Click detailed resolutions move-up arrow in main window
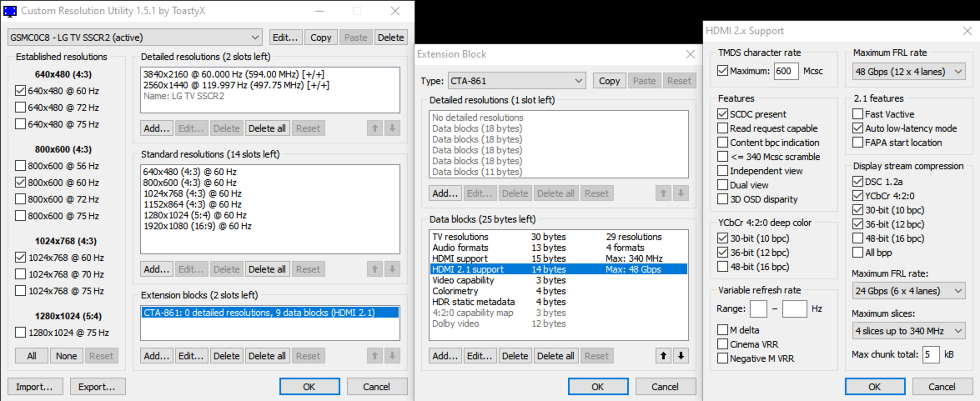This screenshot has width=980, height=401. pos(374,129)
